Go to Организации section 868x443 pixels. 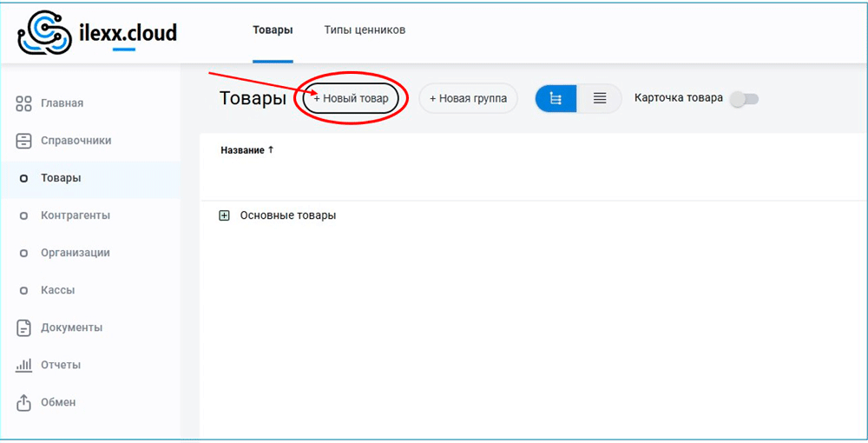click(75, 253)
